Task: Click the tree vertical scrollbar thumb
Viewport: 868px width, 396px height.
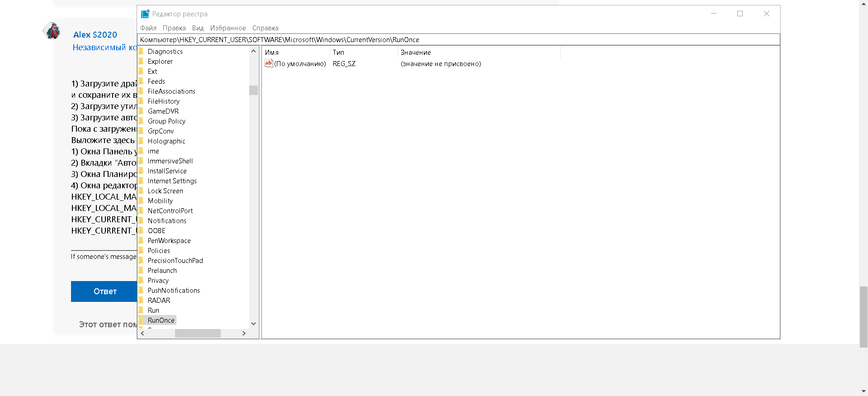Action: (253, 91)
